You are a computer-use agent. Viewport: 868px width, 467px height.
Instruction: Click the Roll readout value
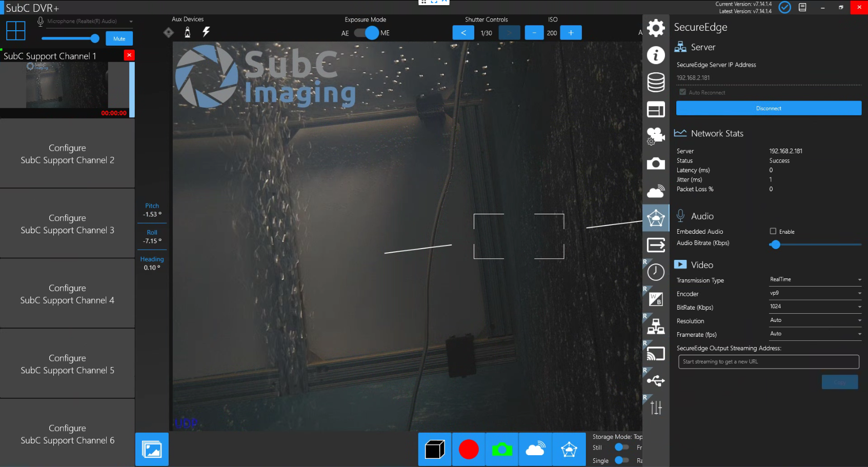click(152, 241)
